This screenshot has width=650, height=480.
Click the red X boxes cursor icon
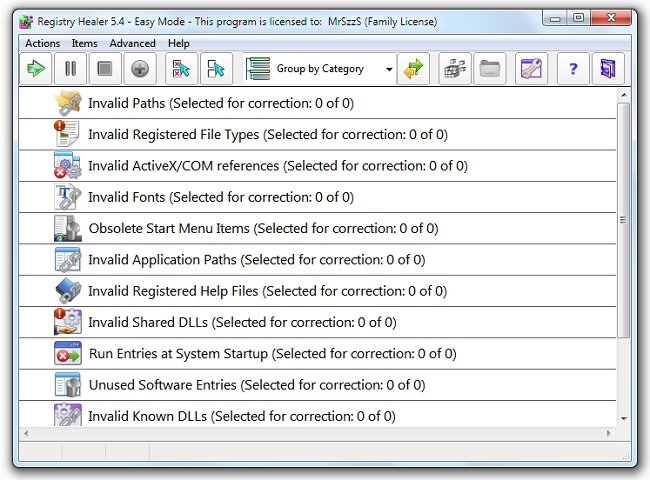pos(181,68)
